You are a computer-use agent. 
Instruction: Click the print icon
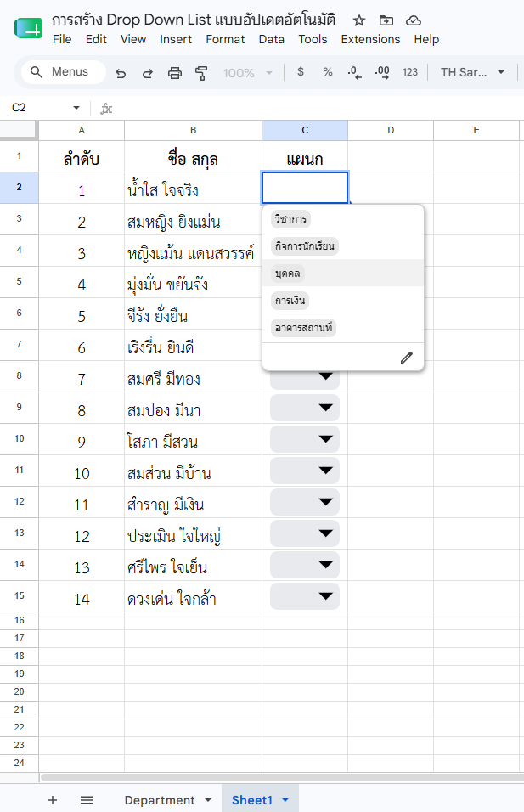[175, 73]
